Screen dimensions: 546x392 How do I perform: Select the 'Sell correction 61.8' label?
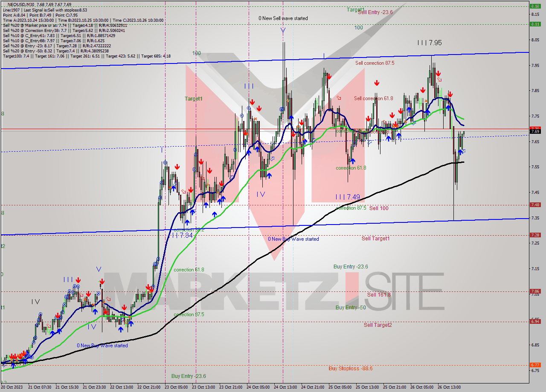tap(373, 98)
